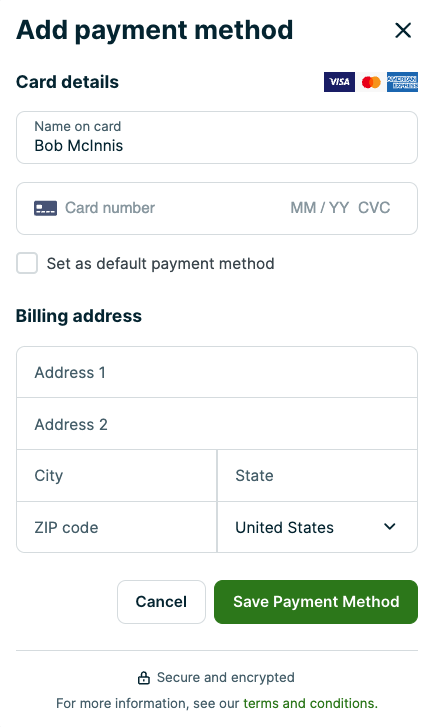
Task: Expand country list via chevron arrow
Action: (390, 527)
